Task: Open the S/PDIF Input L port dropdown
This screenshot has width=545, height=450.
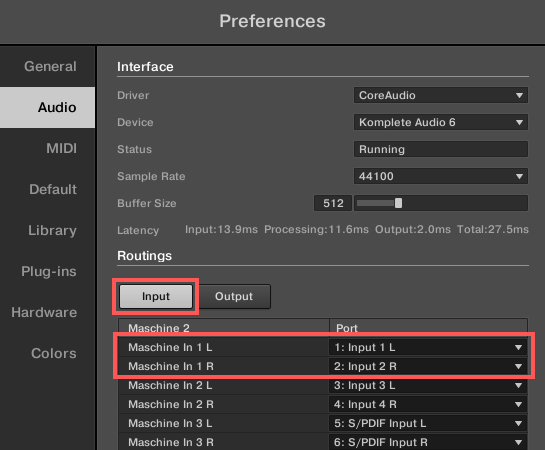Action: pos(428,423)
